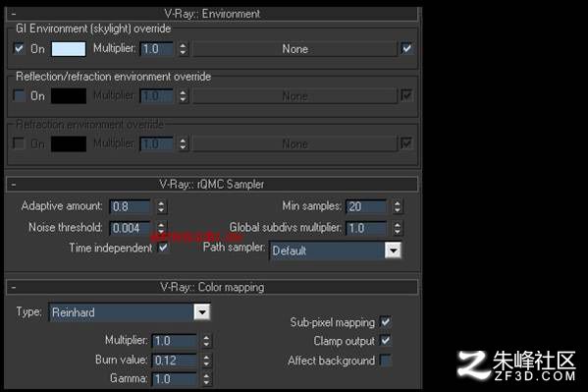Edit the Adaptive amount value 0.8
This screenshot has width=588, height=392.
tap(131, 206)
